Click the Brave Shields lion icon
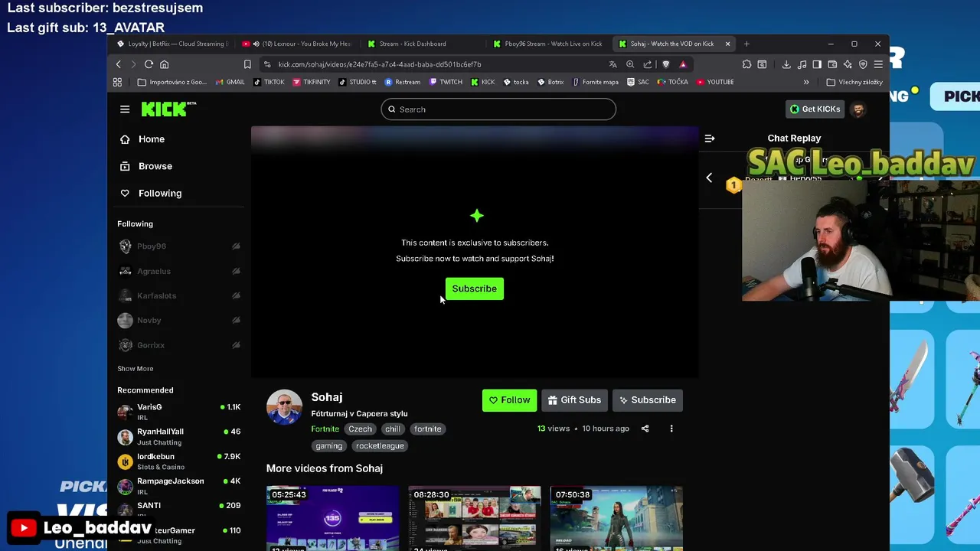 (666, 64)
